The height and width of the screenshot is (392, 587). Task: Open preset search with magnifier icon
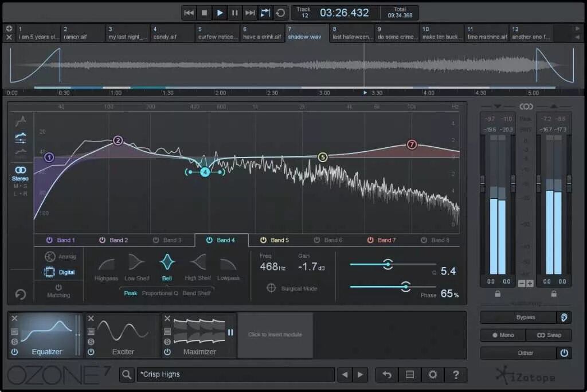(127, 374)
